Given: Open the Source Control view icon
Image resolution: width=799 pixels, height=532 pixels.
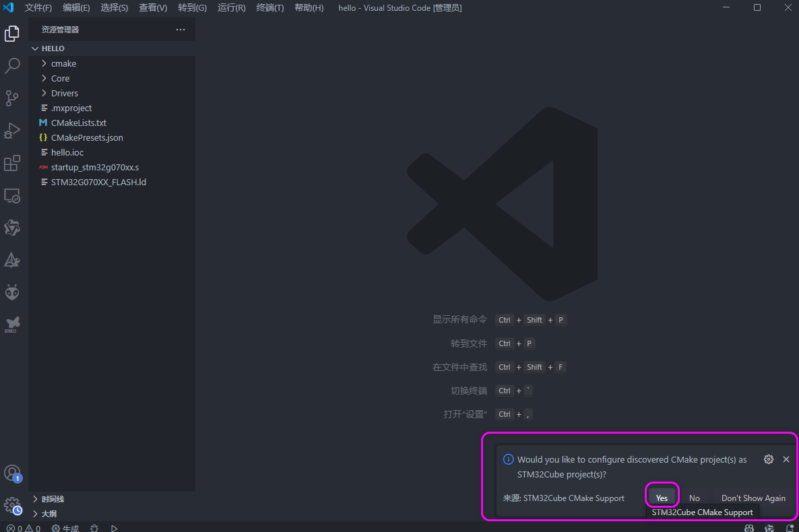Looking at the screenshot, I should 11,98.
